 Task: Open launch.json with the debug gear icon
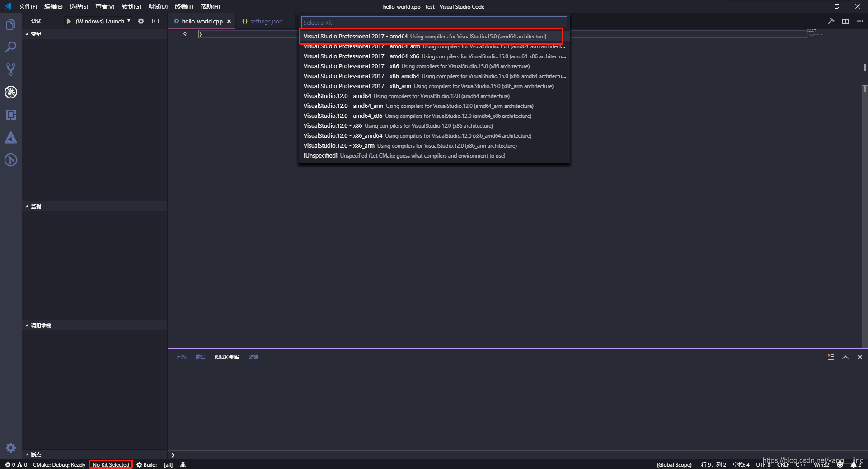point(141,21)
